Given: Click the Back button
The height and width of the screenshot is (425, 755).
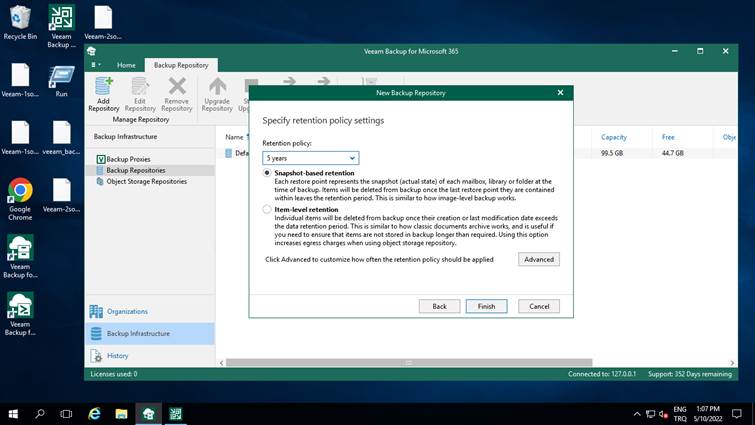Looking at the screenshot, I should coord(439,306).
